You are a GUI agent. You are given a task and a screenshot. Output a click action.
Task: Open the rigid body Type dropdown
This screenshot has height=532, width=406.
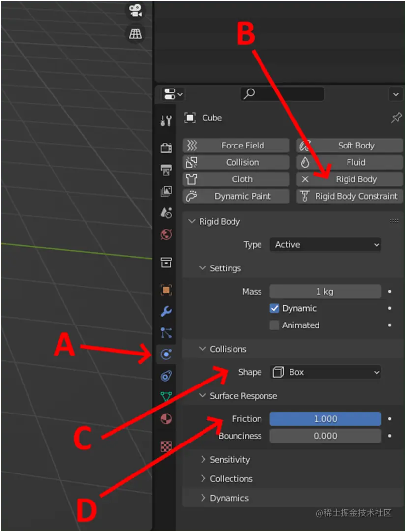325,244
